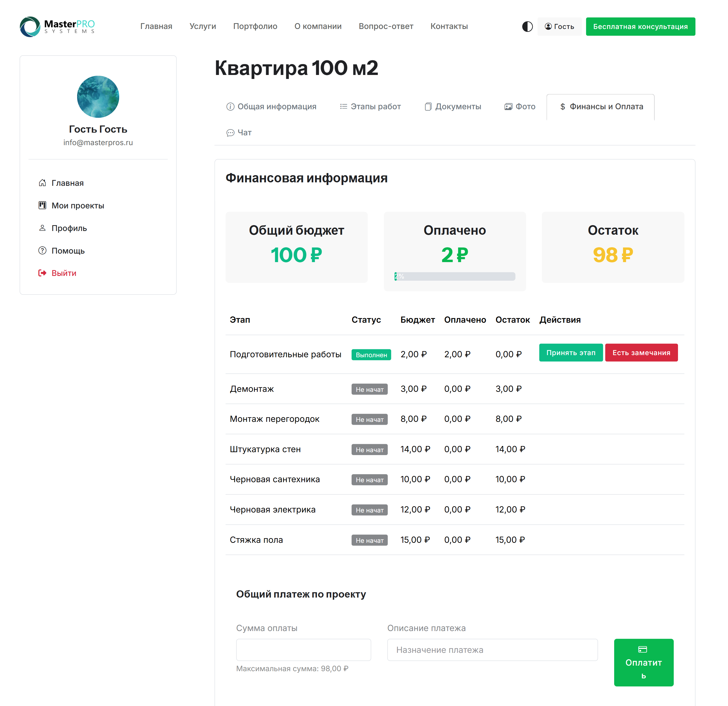Image resolution: width=728 pixels, height=706 pixels.
Task: Click the Помощь question mark icon
Action: (x=42, y=251)
